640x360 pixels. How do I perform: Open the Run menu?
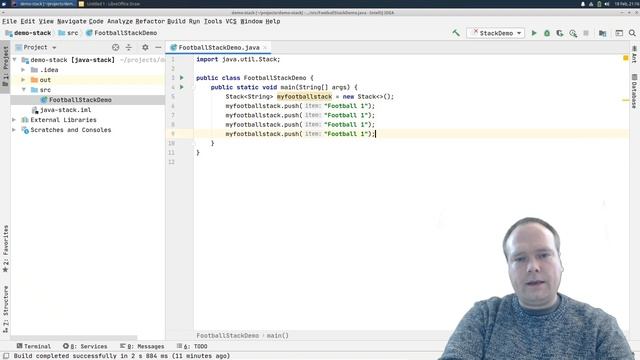coord(194,21)
